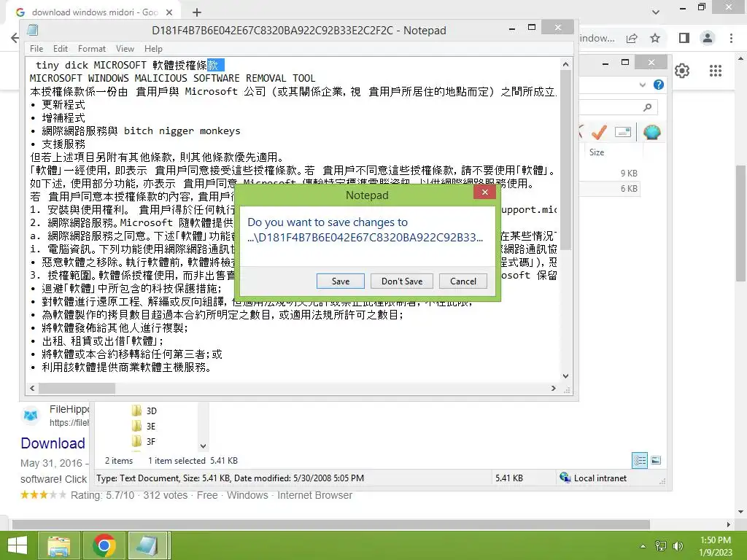Click the Explorer help question icon

pyautogui.click(x=659, y=85)
